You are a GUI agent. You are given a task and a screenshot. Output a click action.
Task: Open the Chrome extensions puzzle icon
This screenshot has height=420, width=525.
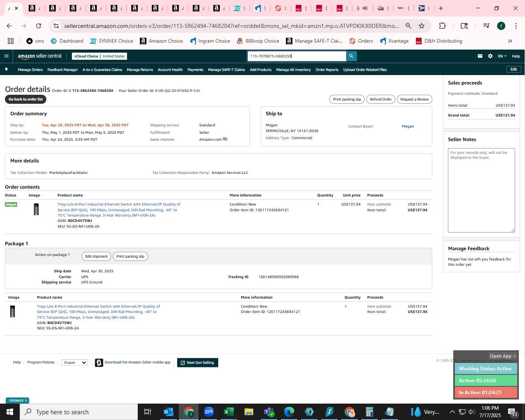pos(442,26)
